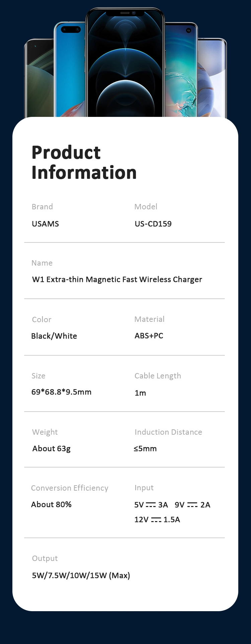The height and width of the screenshot is (644, 251).
Task: Click the Product Information heading
Action: [x=84, y=162]
